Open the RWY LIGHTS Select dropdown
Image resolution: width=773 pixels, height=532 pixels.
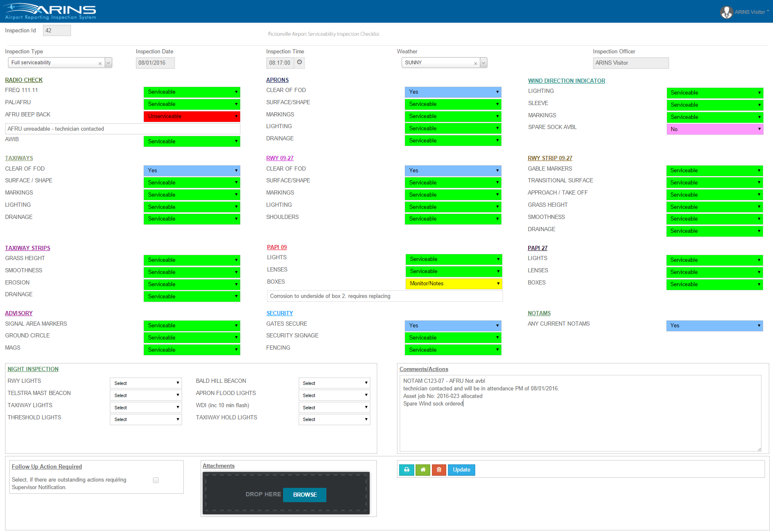(x=146, y=383)
